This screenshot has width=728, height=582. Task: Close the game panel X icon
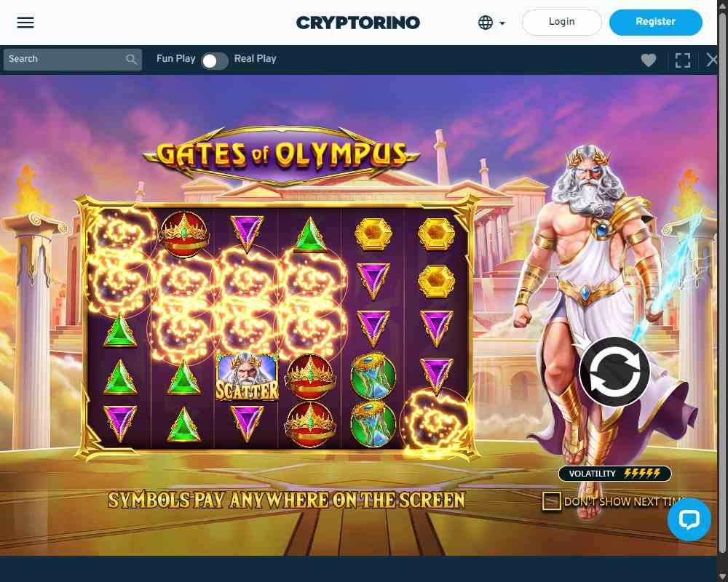pyautogui.click(x=712, y=60)
